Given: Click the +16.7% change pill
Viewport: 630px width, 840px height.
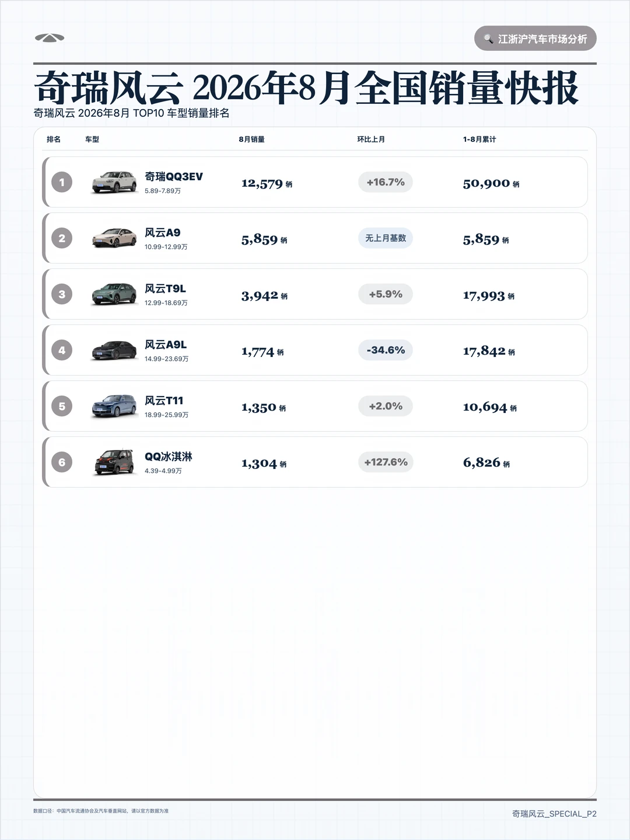Looking at the screenshot, I should tap(386, 182).
